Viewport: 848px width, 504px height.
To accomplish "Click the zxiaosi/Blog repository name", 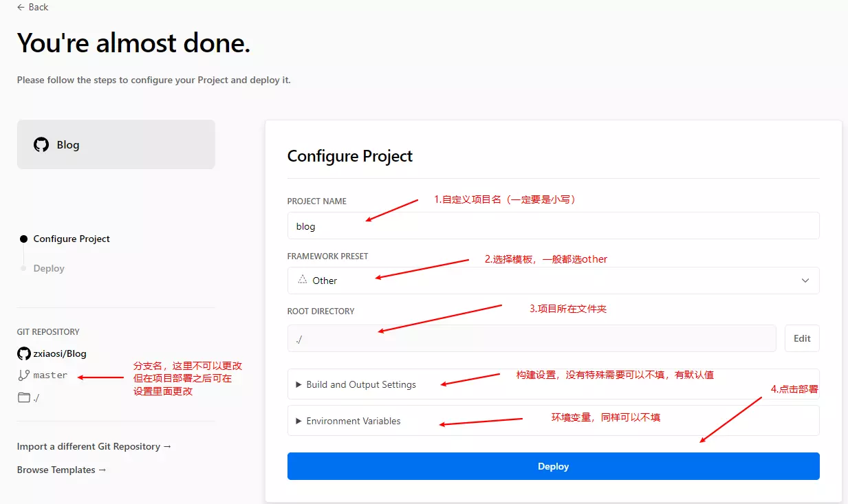I will coord(60,353).
